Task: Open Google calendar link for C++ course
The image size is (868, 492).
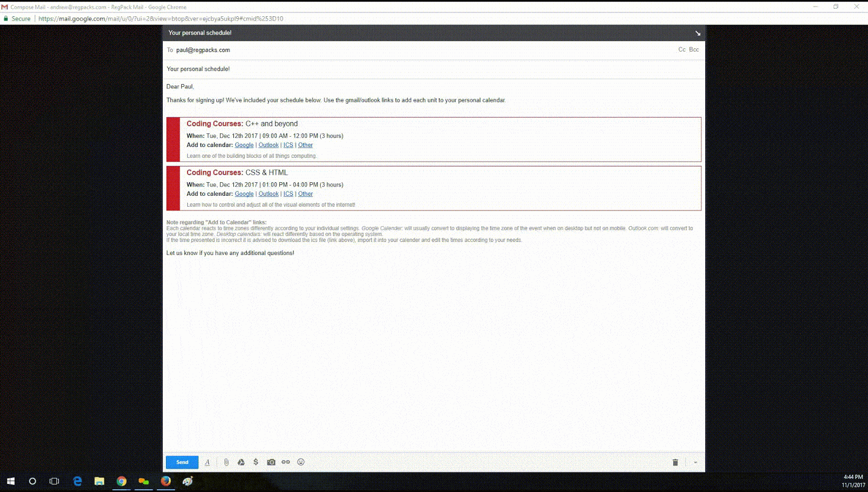Action: (244, 145)
